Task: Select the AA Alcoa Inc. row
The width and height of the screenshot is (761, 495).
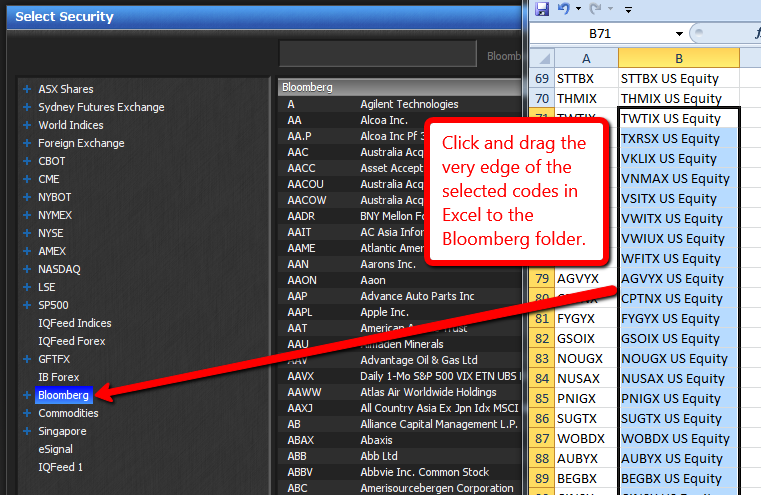Action: pos(399,120)
